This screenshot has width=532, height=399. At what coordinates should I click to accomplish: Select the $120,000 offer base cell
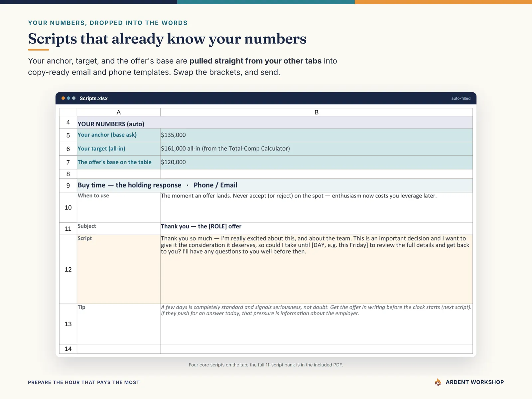[x=317, y=163]
